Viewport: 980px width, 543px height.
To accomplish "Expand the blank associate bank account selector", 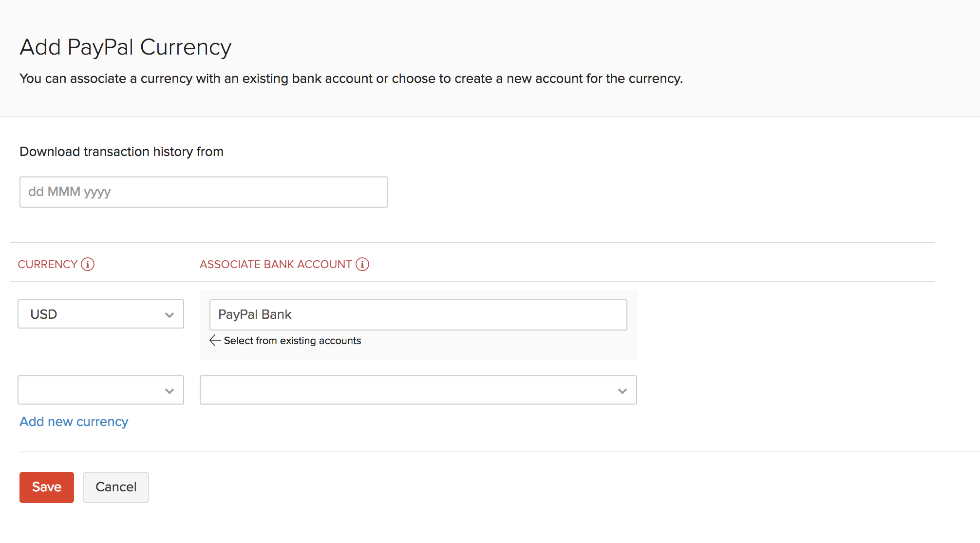I will tap(409, 390).
